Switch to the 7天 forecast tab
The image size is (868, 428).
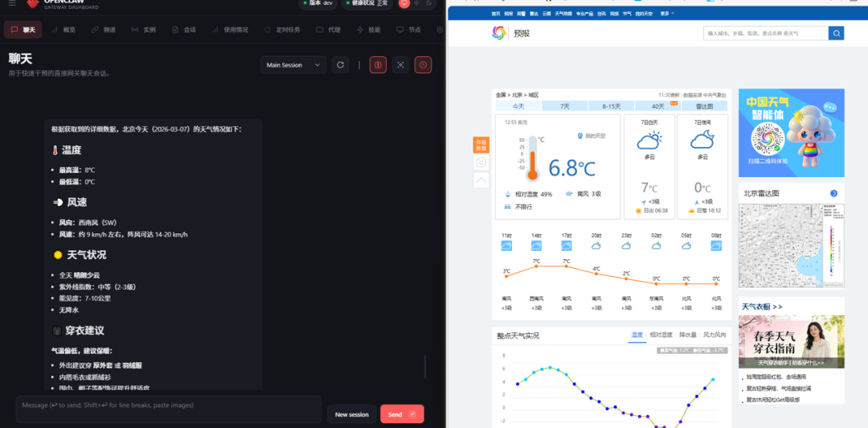coord(565,106)
